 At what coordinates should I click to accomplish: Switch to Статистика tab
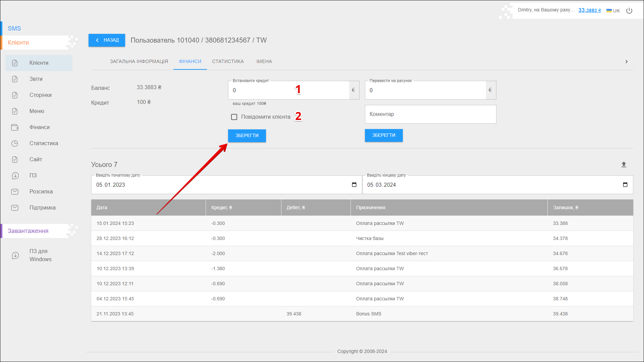point(228,61)
